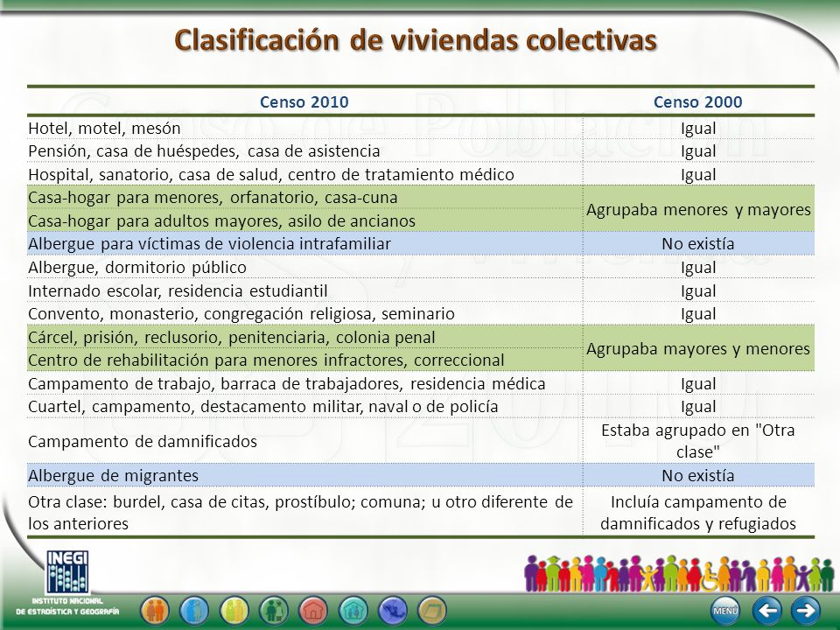The image size is (840, 630).
Task: Click 'Instituto Nacional de Estadística y Geografía' caption
Action: tap(67, 605)
